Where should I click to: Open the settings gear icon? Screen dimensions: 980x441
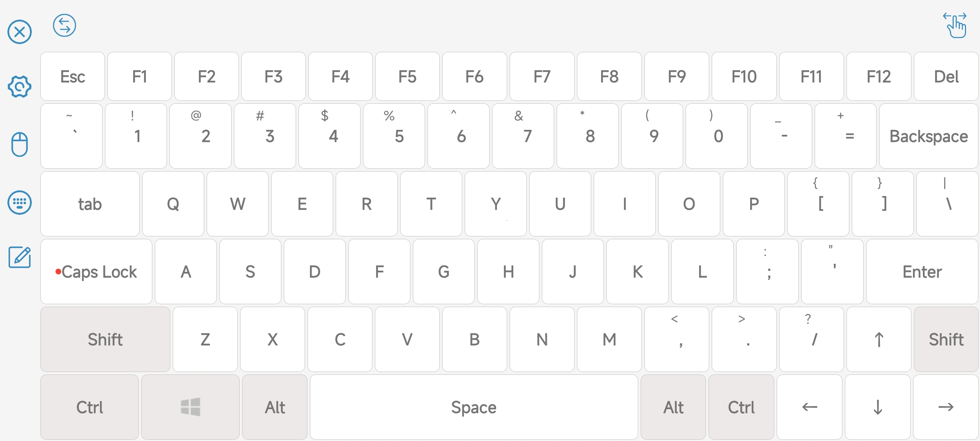pos(20,86)
